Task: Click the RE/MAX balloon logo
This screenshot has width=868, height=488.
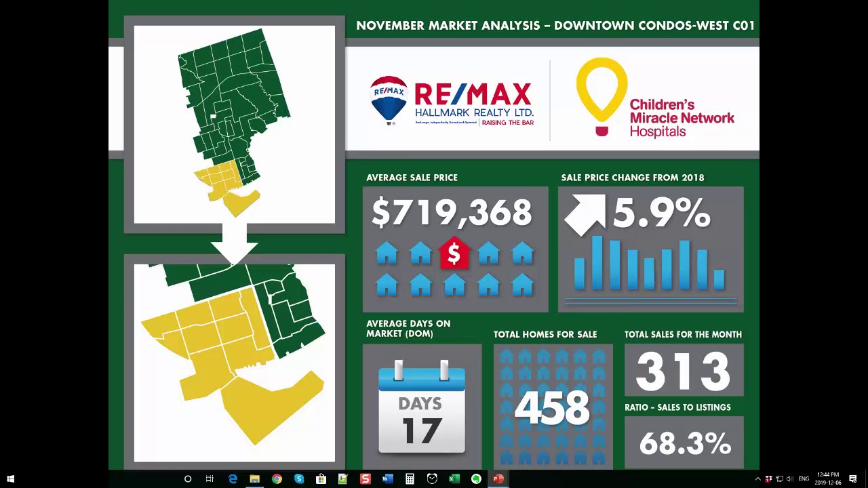Action: pos(389,101)
